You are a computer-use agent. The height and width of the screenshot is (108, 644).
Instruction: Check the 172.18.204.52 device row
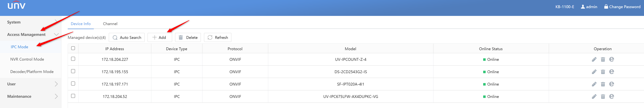73,96
